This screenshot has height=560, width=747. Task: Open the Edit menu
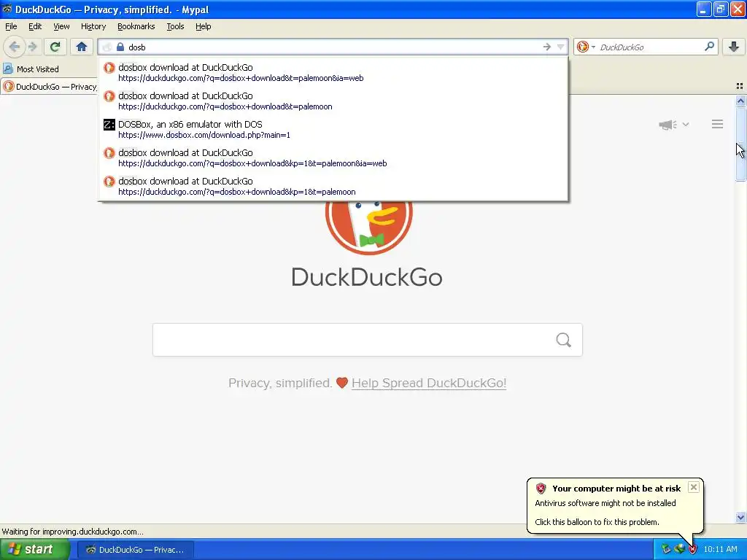(x=35, y=26)
